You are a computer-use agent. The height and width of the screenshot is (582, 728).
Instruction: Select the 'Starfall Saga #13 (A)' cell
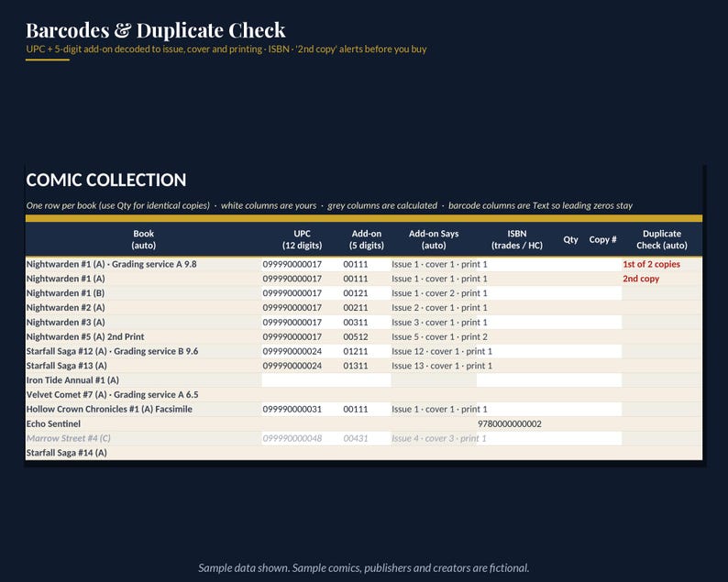143,366
